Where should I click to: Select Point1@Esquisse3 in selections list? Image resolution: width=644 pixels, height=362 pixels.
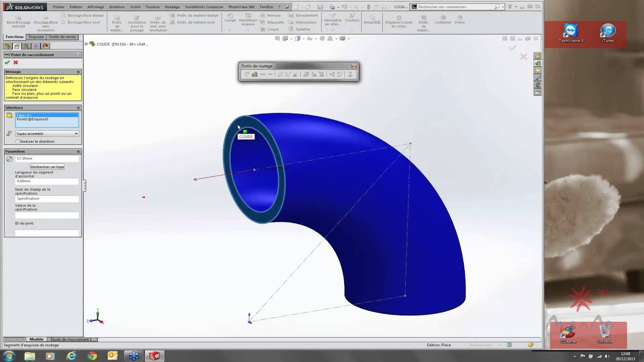32,119
